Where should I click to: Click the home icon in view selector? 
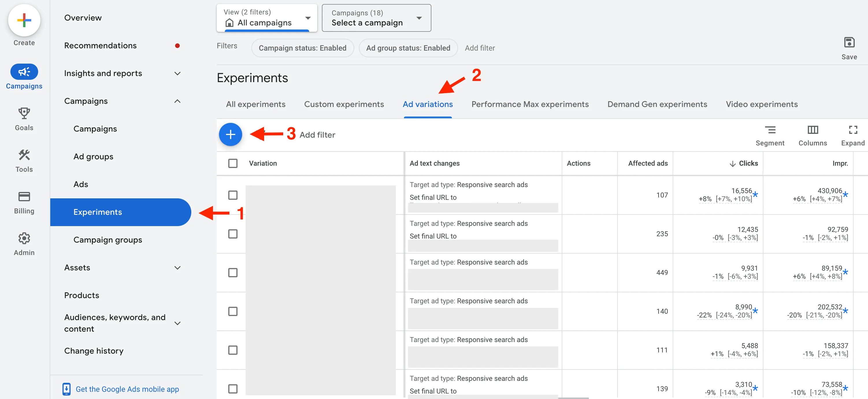click(229, 23)
